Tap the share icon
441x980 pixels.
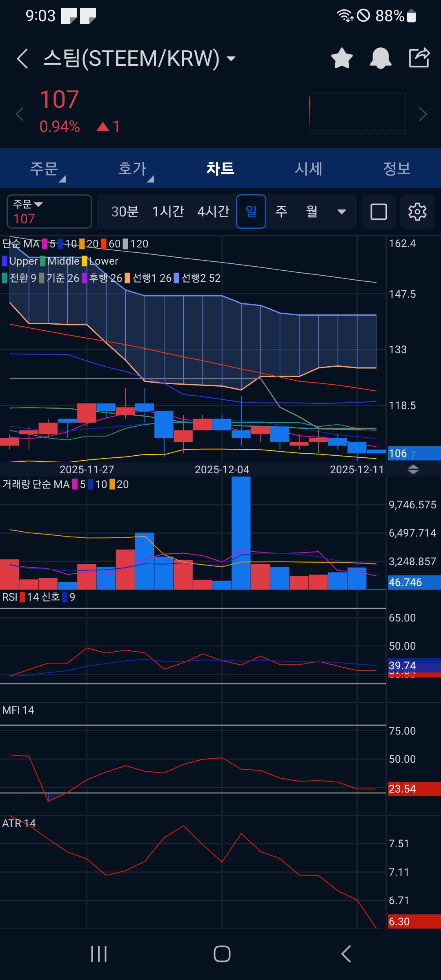click(419, 58)
